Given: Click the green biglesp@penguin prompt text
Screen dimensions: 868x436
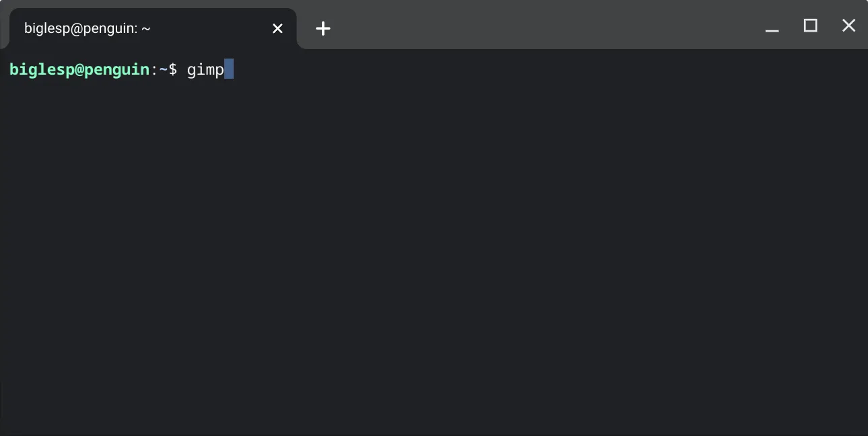Looking at the screenshot, I should pos(79,69).
